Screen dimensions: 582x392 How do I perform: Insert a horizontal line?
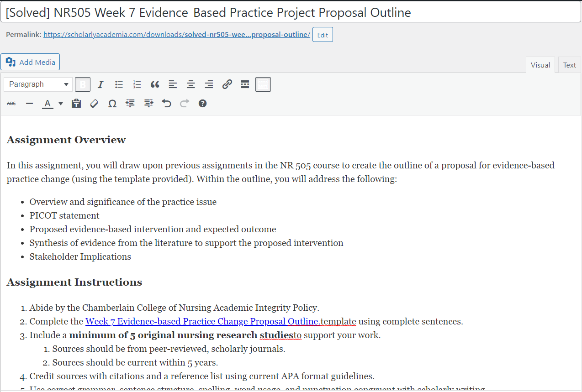pyautogui.click(x=30, y=104)
